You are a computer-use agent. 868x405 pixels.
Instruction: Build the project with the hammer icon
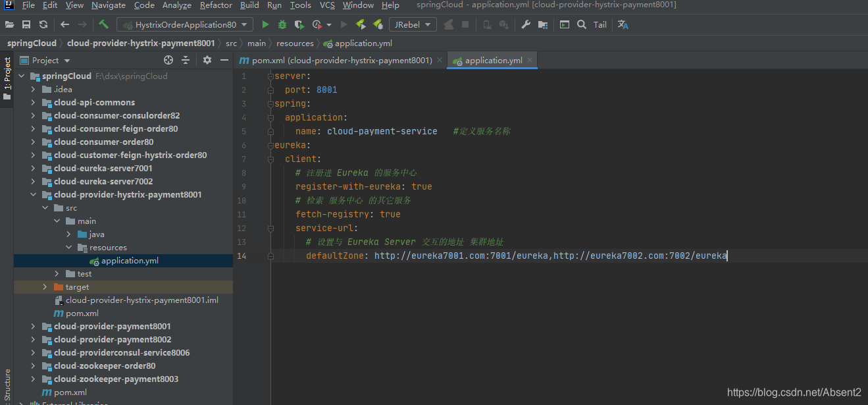(x=104, y=24)
